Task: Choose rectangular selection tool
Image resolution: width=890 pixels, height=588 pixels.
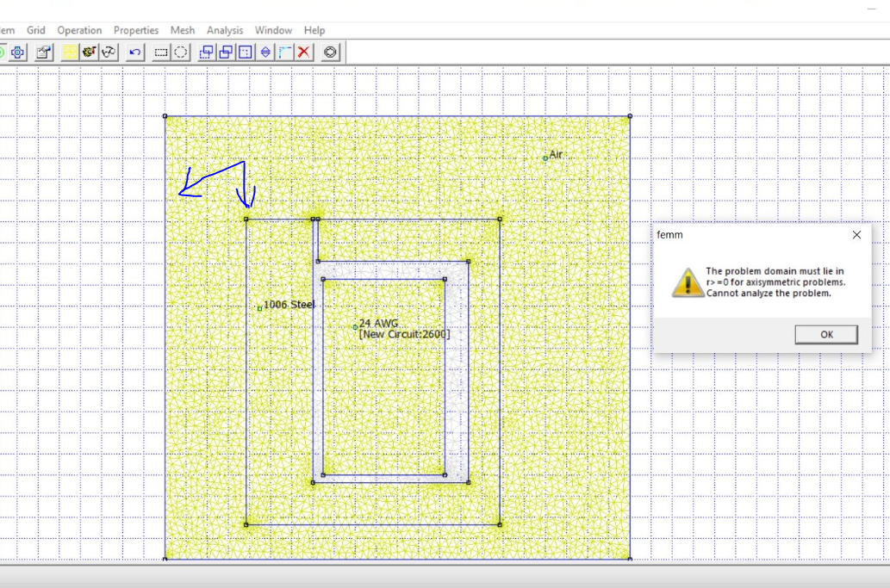Action: tap(161, 53)
